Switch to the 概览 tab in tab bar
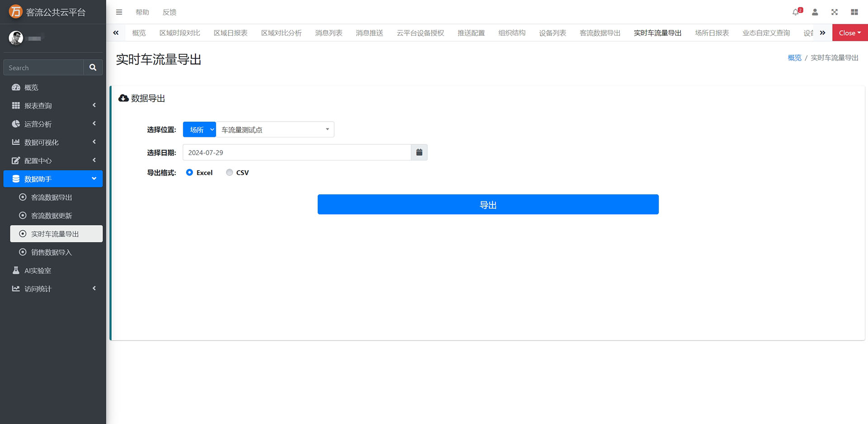 139,33
